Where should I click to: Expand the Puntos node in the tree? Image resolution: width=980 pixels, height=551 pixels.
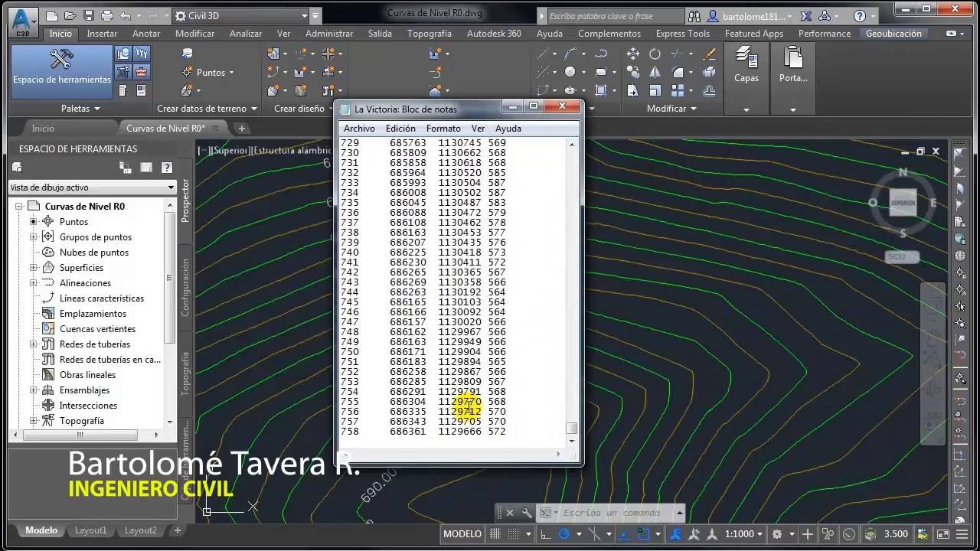(34, 222)
